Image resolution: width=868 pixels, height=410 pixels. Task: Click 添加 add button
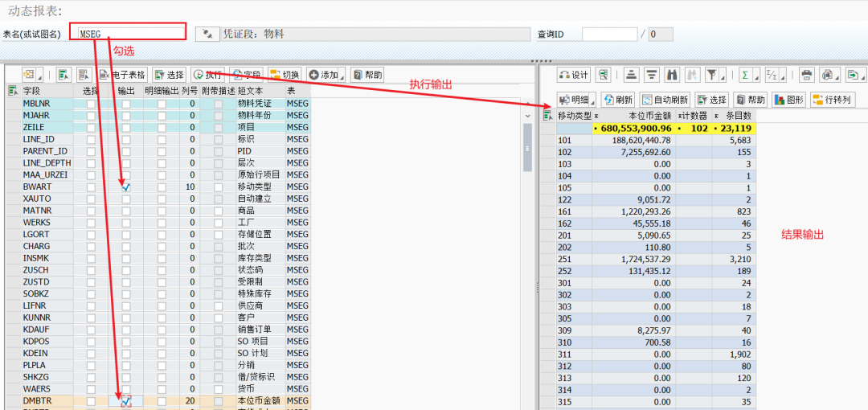(323, 75)
